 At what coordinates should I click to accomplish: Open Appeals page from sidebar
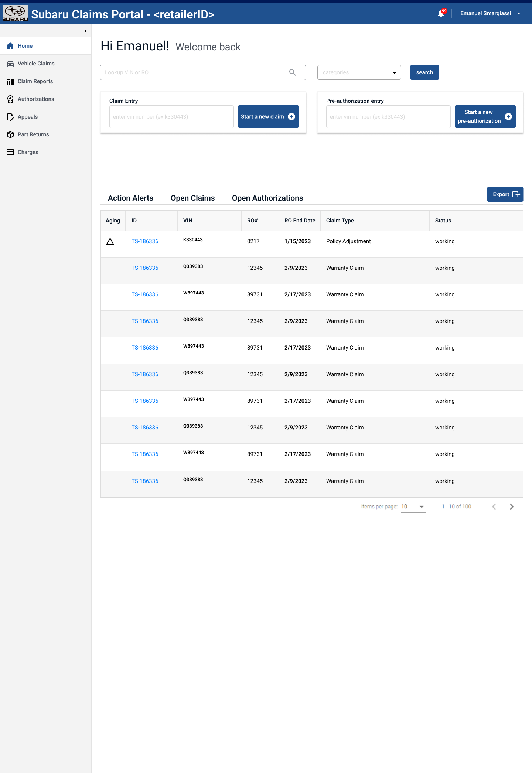(28, 117)
